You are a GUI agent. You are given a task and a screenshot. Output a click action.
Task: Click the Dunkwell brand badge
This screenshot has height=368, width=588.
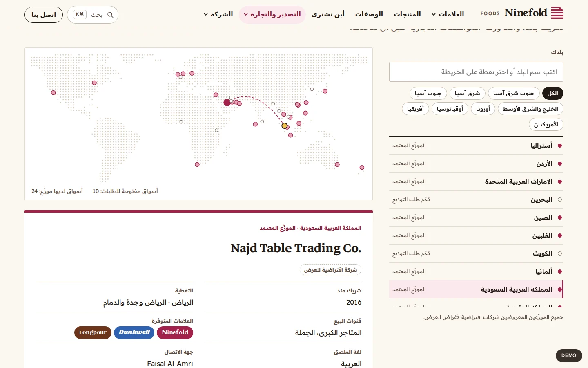134,332
